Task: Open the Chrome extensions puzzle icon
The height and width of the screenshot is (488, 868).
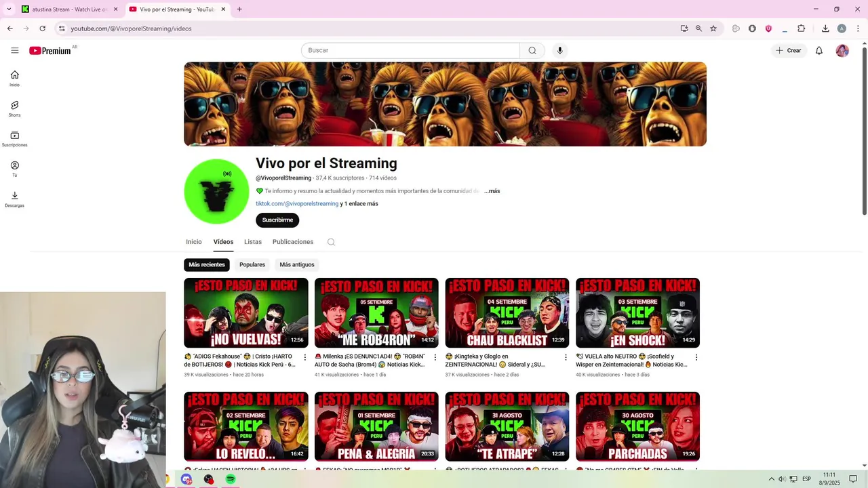Action: click(802, 28)
